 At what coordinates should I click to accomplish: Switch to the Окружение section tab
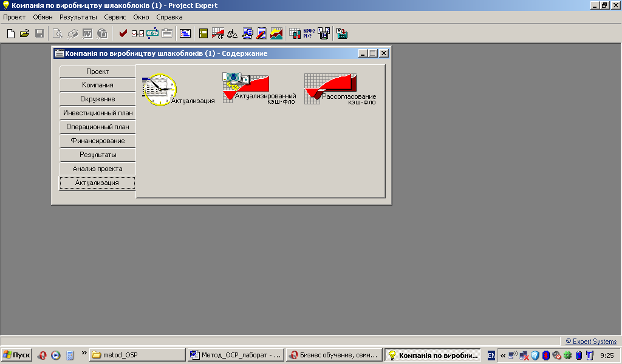98,99
